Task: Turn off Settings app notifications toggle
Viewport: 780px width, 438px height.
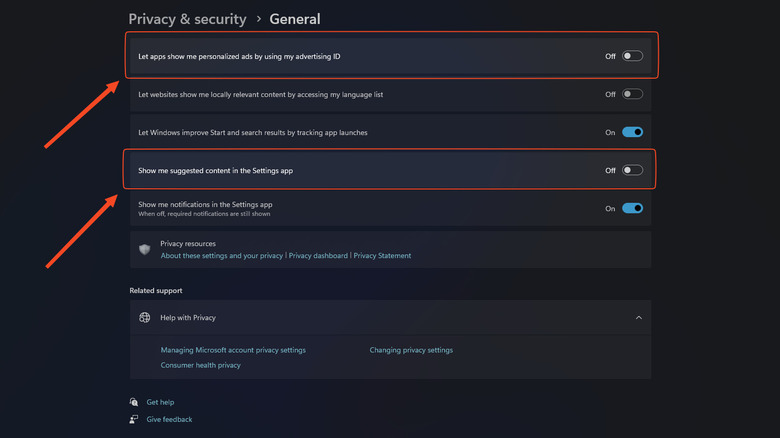Action: [x=632, y=209]
